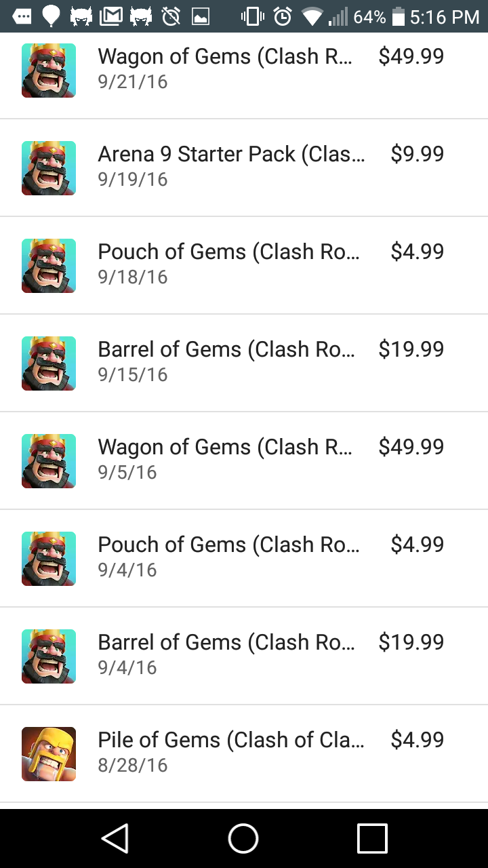Open the Gmail notification icon in status bar
The height and width of the screenshot is (868, 488).
(x=111, y=16)
